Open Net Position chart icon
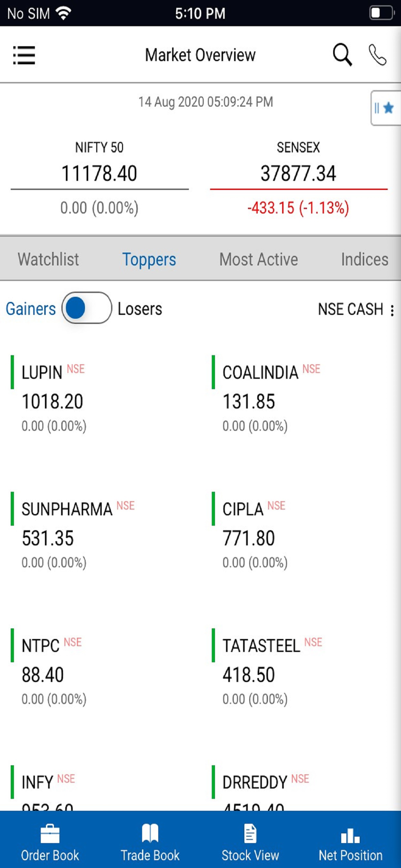The width and height of the screenshot is (401, 868). click(350, 835)
